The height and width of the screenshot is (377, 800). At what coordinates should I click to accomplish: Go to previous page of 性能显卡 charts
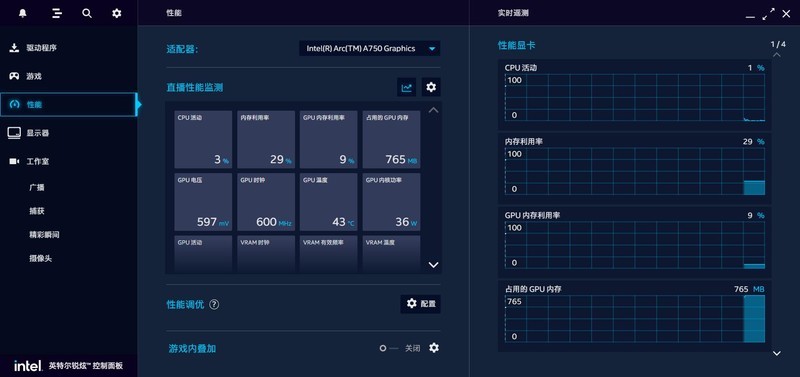click(777, 55)
